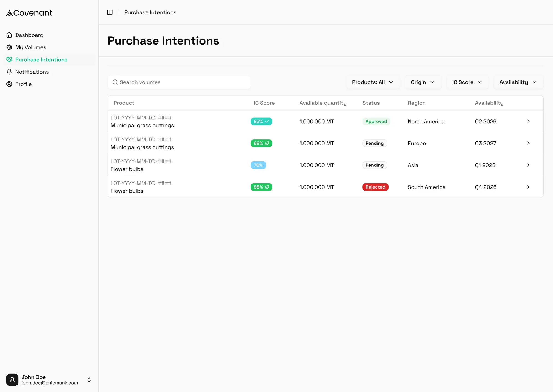Click the Status column header
This screenshot has width=553, height=392.
[x=371, y=103]
